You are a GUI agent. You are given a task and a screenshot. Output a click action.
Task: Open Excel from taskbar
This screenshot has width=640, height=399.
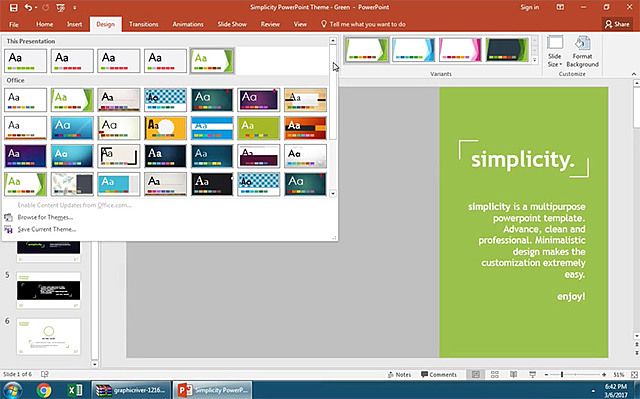coord(74,390)
